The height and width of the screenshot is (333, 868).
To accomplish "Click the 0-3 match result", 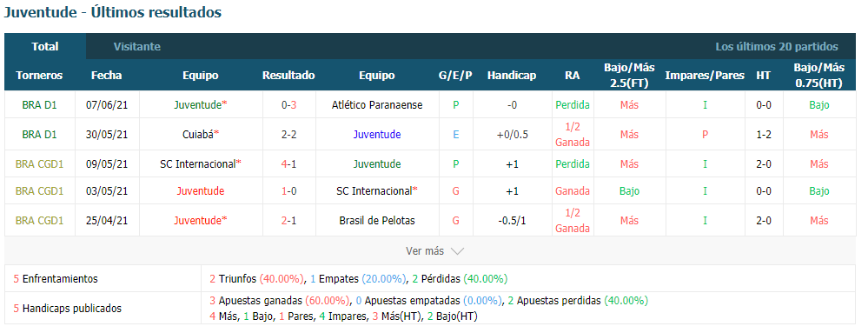I will [x=288, y=104].
